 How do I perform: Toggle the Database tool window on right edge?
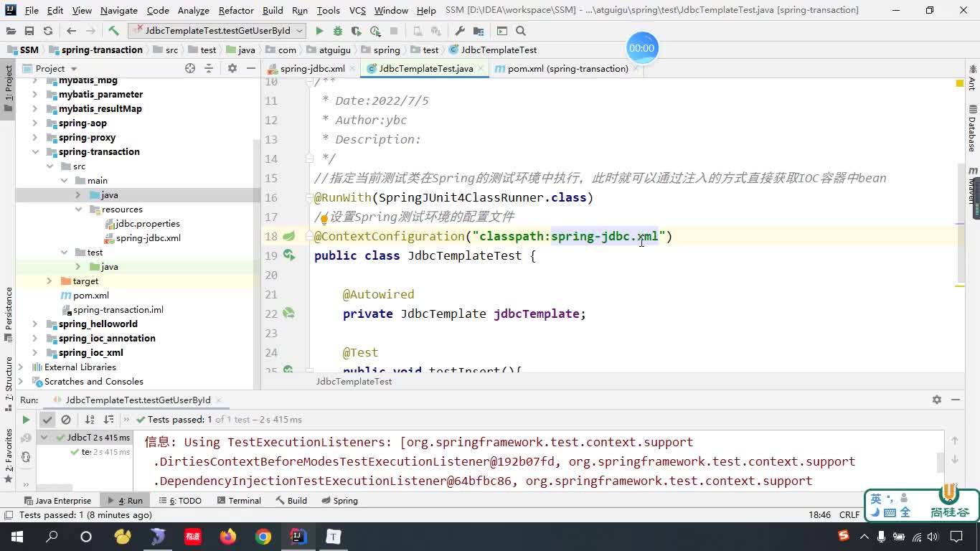(x=972, y=129)
